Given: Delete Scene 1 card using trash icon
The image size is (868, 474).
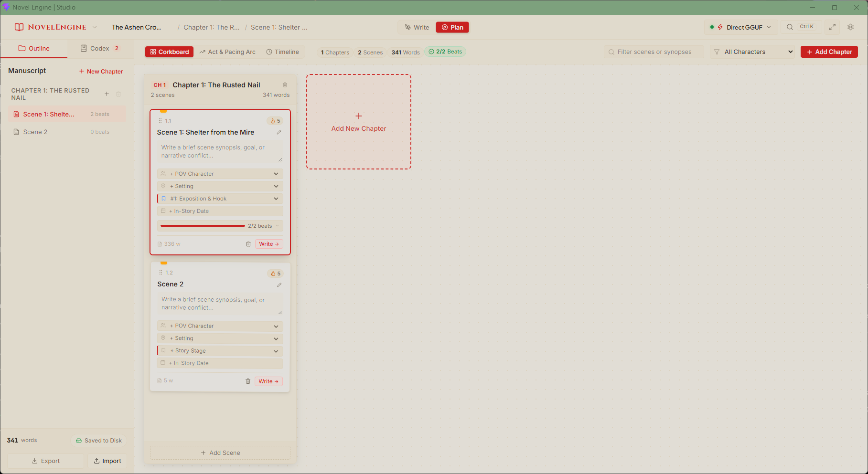Looking at the screenshot, I should coord(248,244).
